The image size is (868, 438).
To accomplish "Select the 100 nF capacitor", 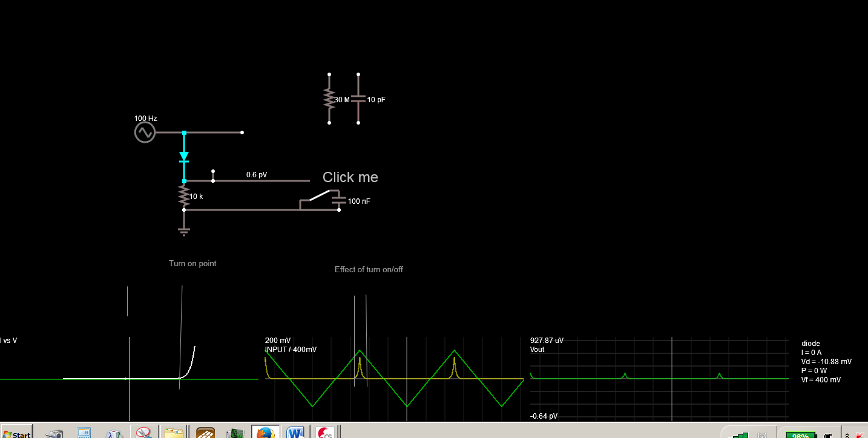I will (338, 200).
